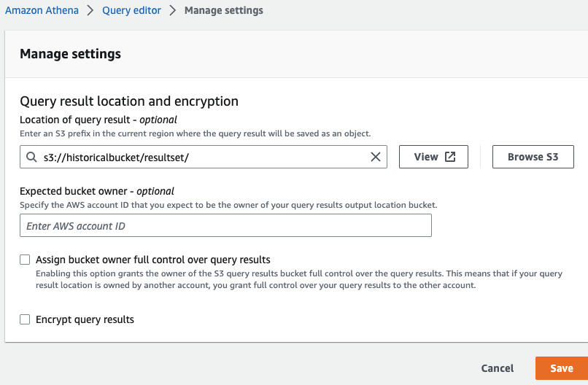Open the Query editor breadcrumb link
The width and height of the screenshot is (588, 385).
point(131,10)
